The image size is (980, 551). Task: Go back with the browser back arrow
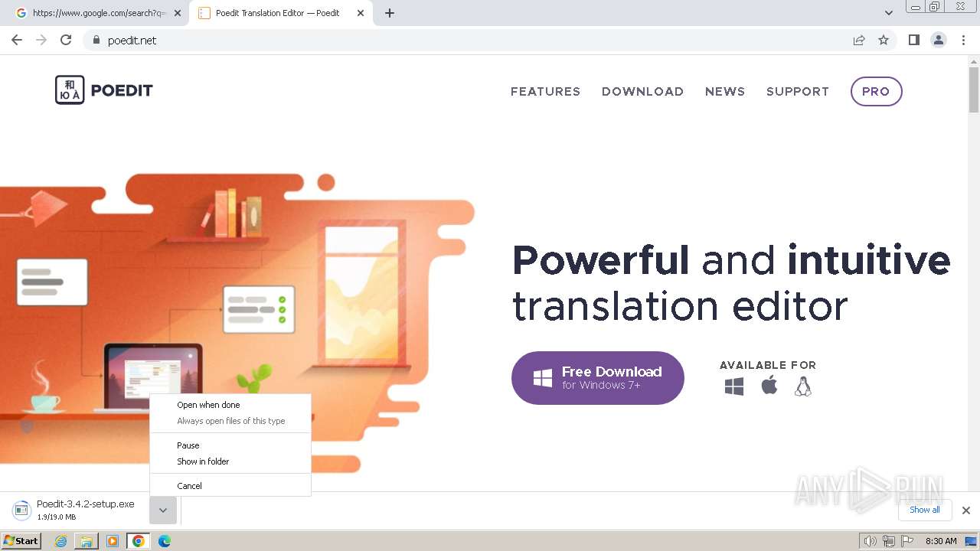click(17, 40)
